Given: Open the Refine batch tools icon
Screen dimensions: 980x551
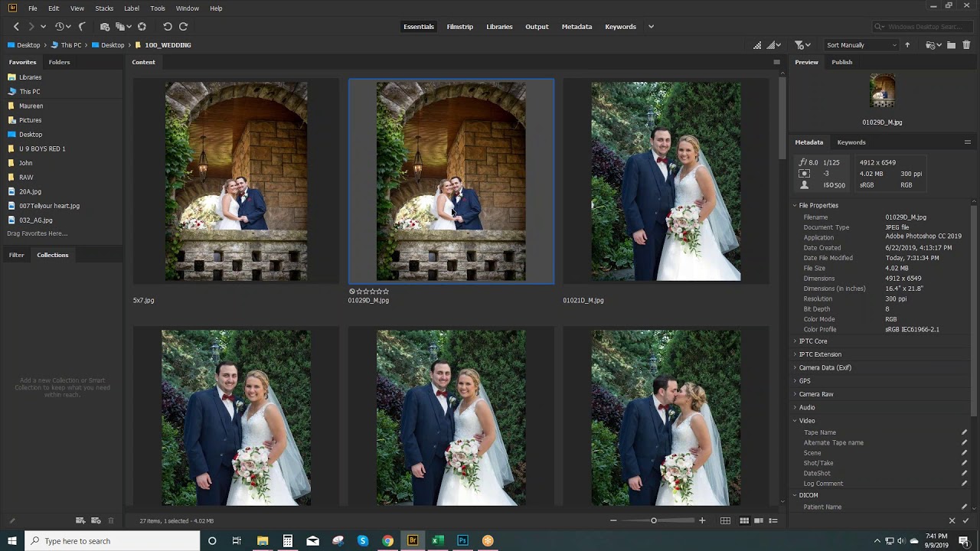Looking at the screenshot, I should click(122, 26).
